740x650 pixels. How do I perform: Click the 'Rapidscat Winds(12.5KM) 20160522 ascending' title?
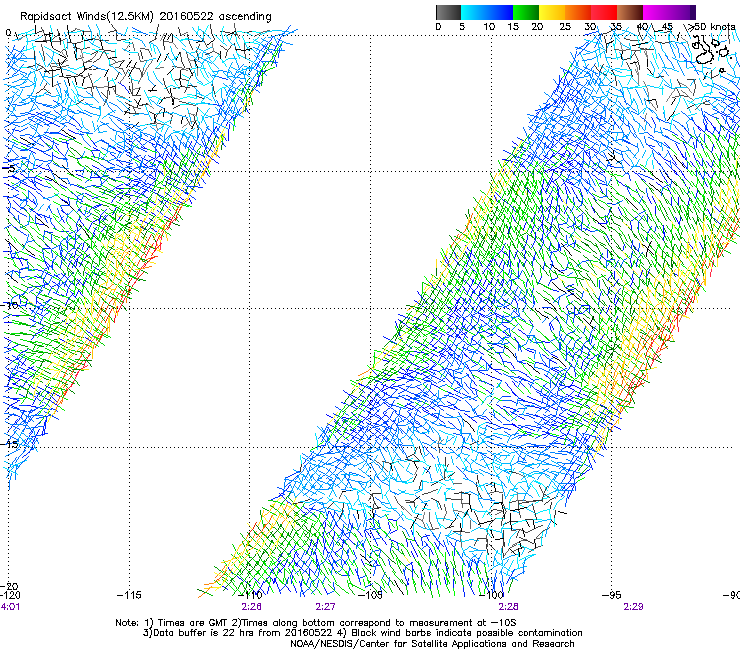coord(146,16)
